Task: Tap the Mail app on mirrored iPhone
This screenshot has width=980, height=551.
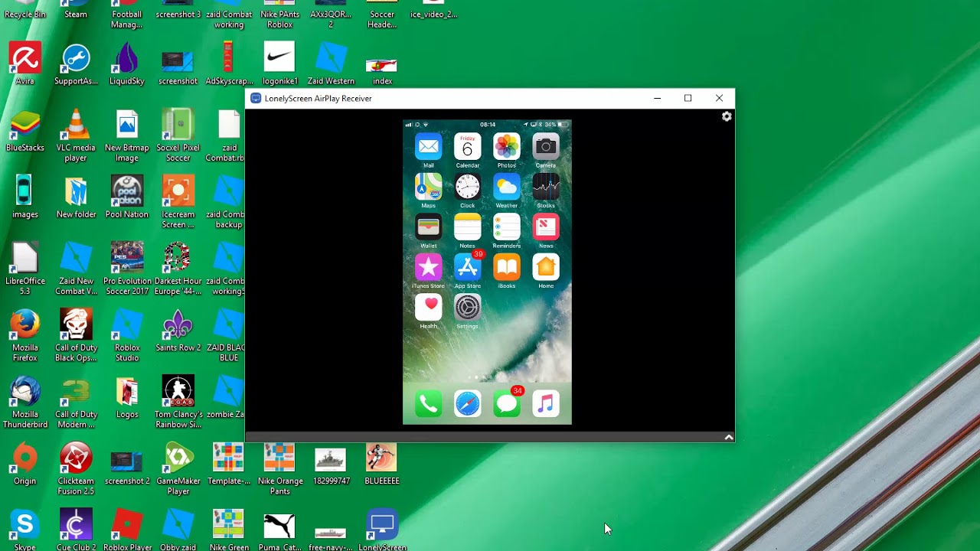Action: (429, 146)
